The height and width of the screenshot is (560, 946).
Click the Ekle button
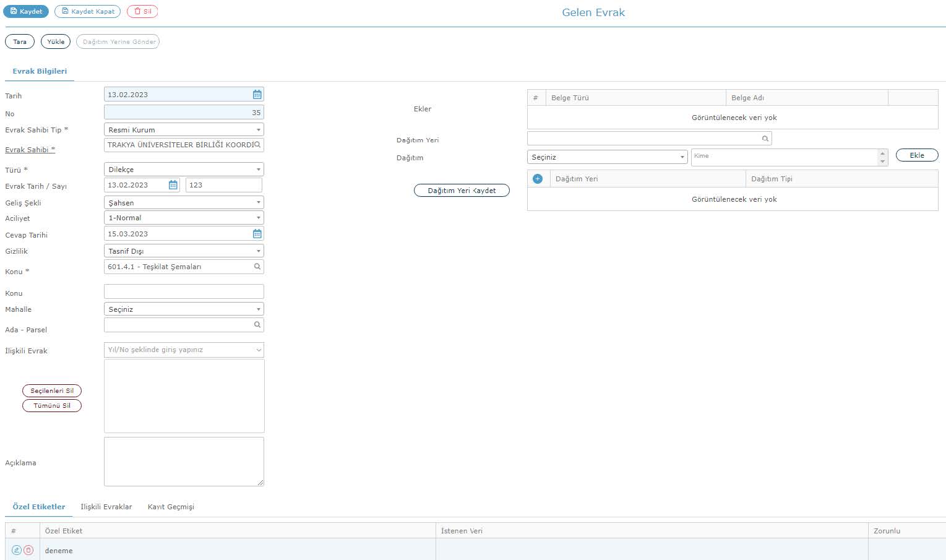(917, 155)
